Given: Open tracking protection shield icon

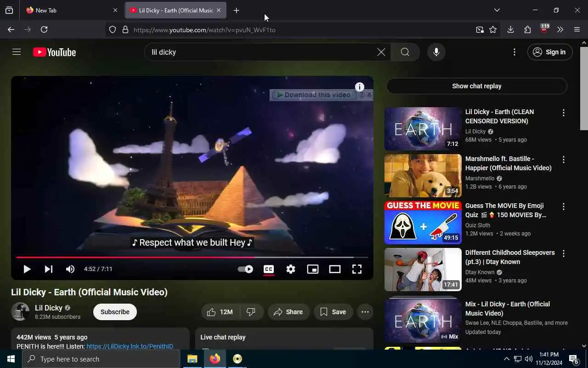Looking at the screenshot, I should pyautogui.click(x=113, y=30).
